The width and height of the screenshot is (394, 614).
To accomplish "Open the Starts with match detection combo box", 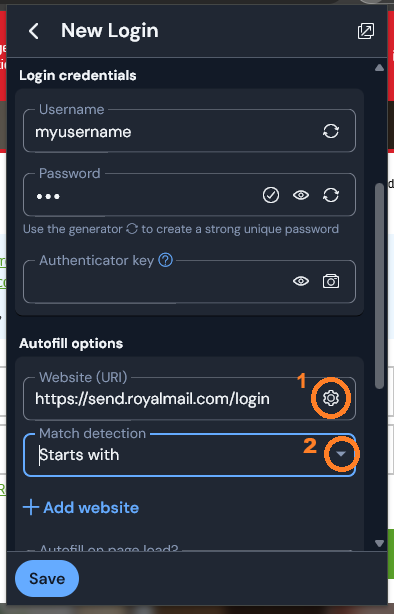I will pyautogui.click(x=190, y=455).
